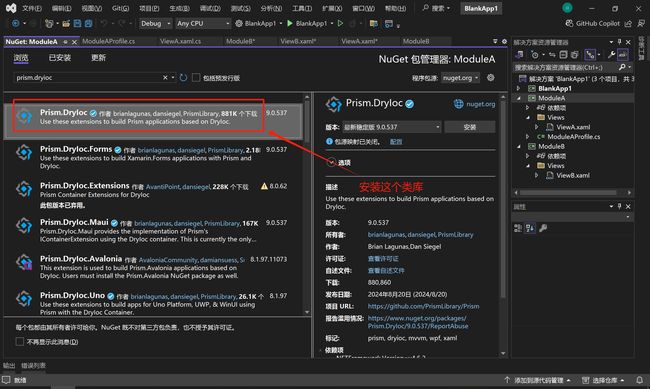Open the GitHub PrismLibrary project URL
650x389 pixels.
pos(423,306)
